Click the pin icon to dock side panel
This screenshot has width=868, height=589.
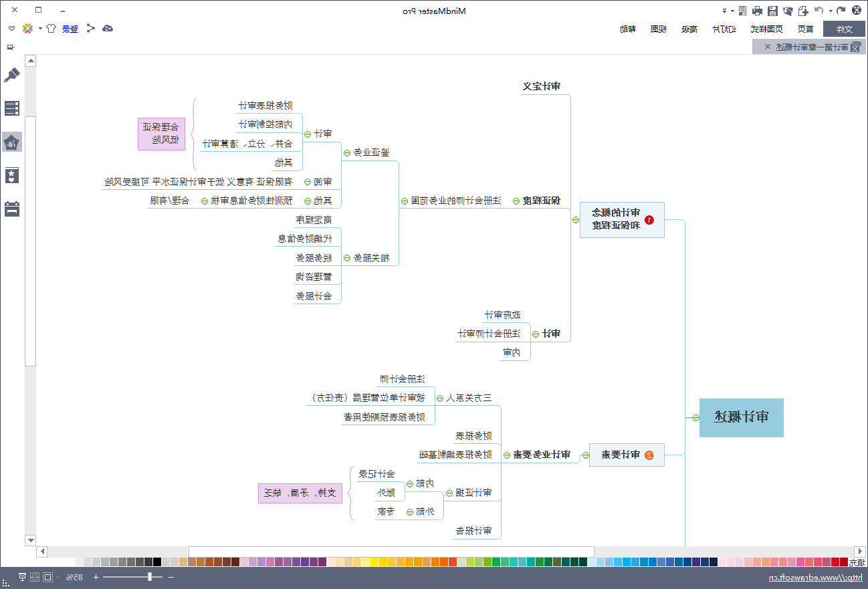pos(10,47)
